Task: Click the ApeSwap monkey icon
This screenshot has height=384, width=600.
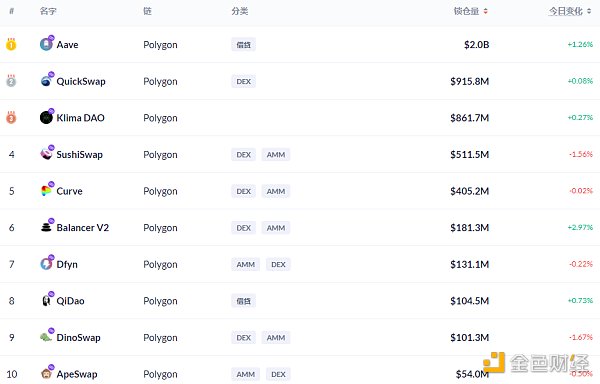Action: (46, 374)
